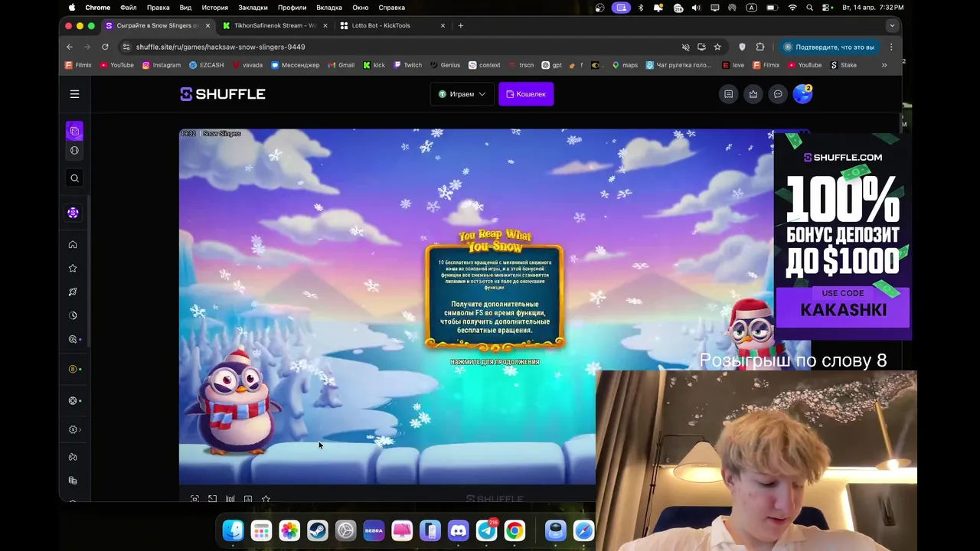Open recent games clock icon in the sidebar
Image resolution: width=980 pixels, height=551 pixels.
73,315
